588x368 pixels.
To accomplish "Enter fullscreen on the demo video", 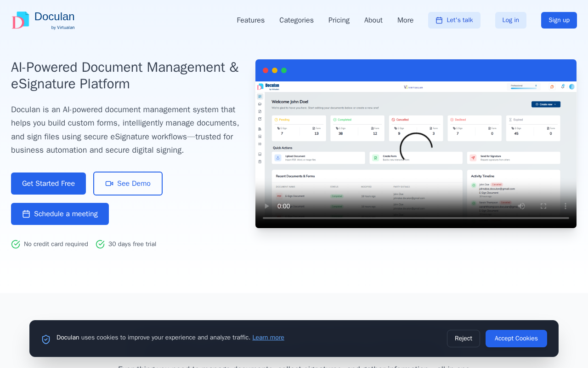I will [543, 206].
